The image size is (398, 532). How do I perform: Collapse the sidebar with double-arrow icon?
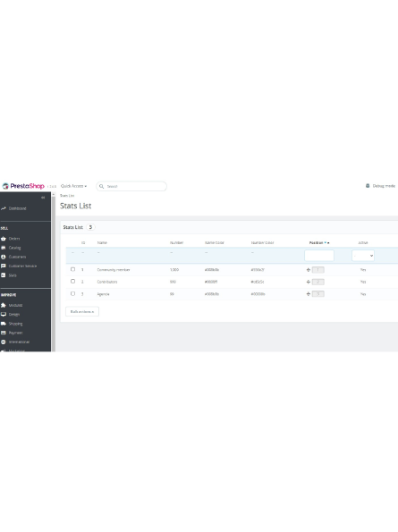point(43,197)
